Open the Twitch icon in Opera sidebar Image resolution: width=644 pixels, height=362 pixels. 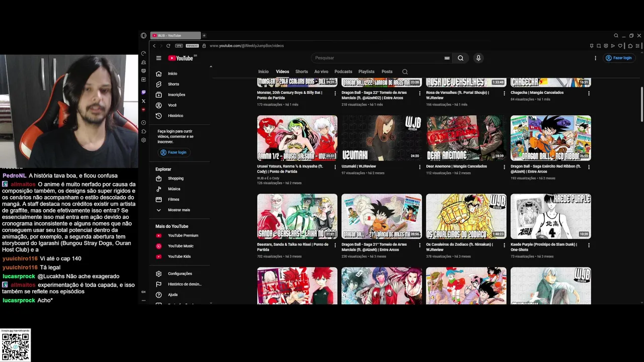pyautogui.click(x=143, y=93)
